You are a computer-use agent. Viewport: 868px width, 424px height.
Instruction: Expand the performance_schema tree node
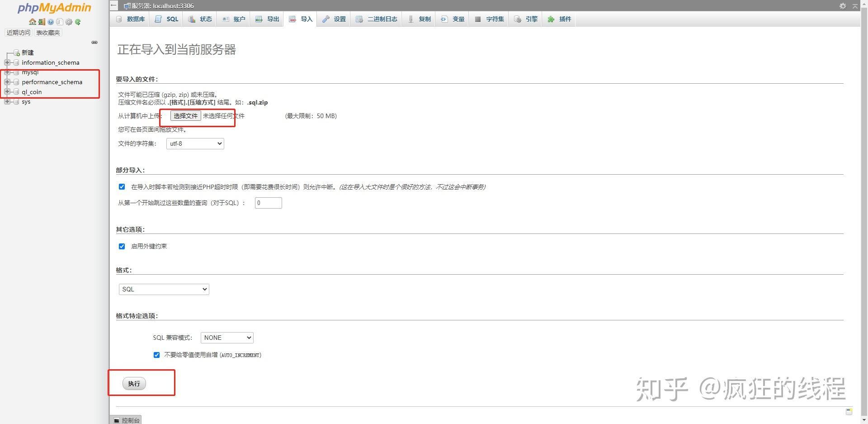pos(7,82)
